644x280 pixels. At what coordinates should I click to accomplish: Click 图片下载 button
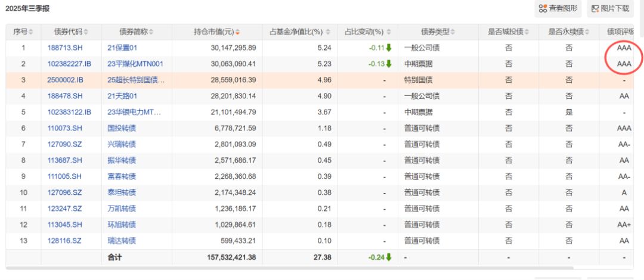[609, 8]
